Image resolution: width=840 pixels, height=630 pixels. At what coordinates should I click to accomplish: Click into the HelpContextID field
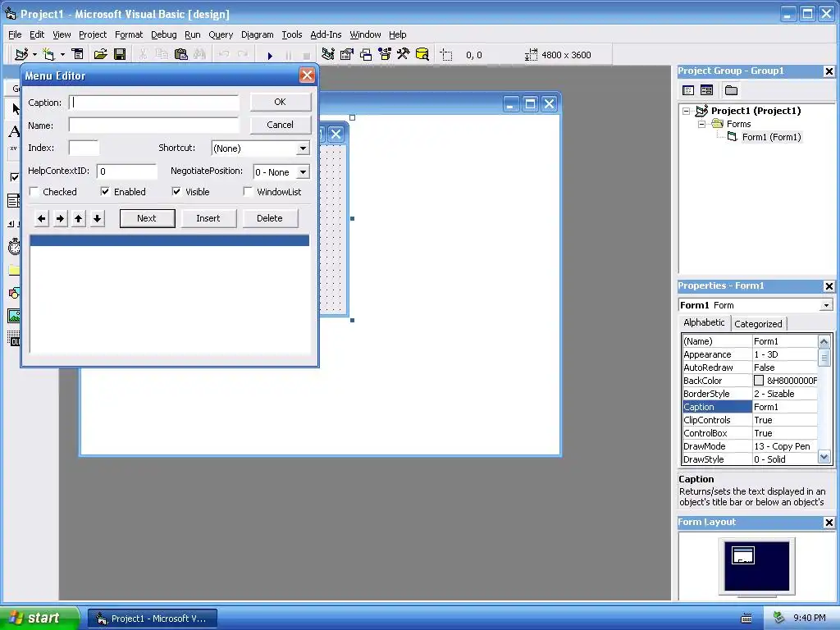[127, 171]
